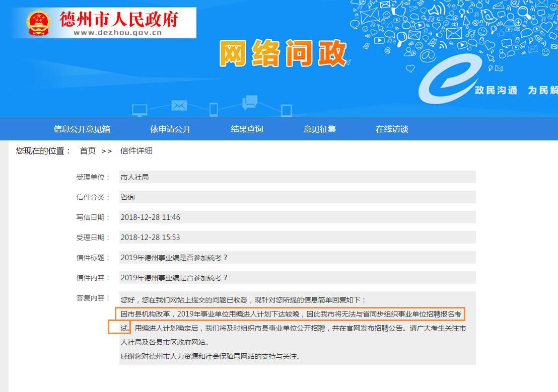Click the @ symbol icon in the collage
The image size is (558, 392).
[427, 54]
